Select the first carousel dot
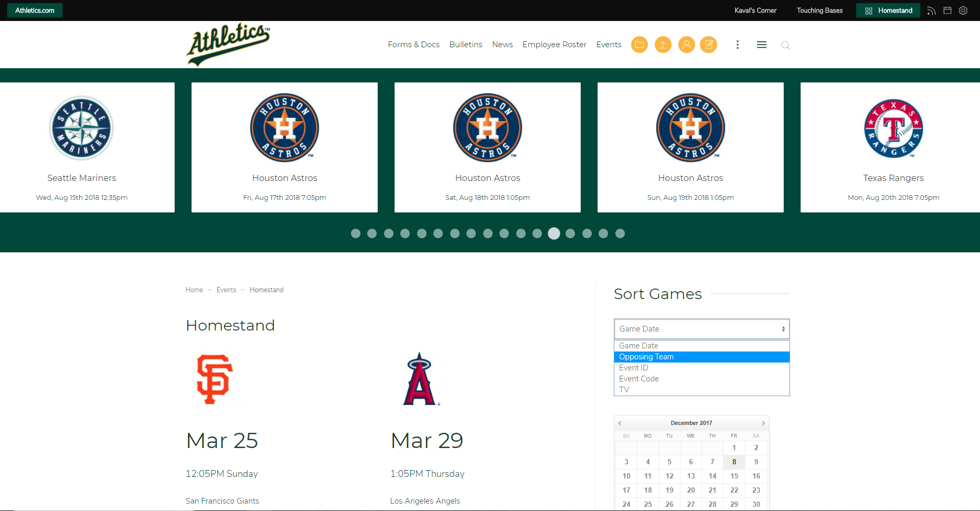Screen dimensions: 980x511 coord(356,233)
